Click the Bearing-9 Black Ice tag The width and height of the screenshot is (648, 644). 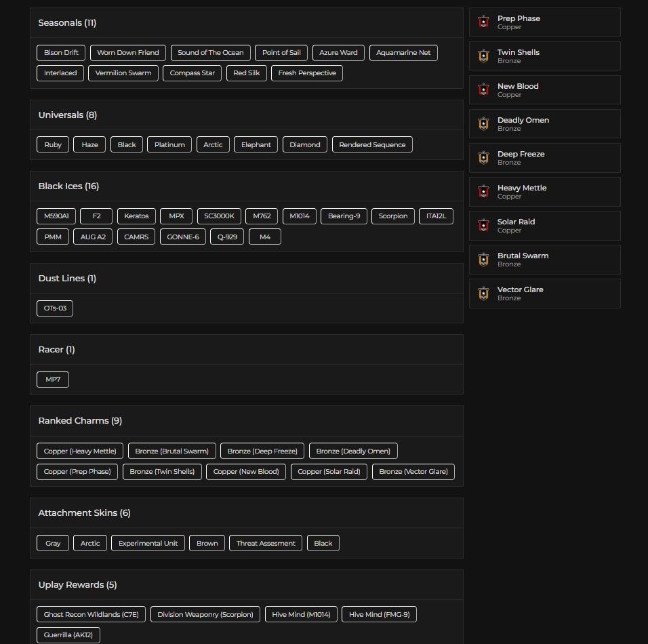344,216
